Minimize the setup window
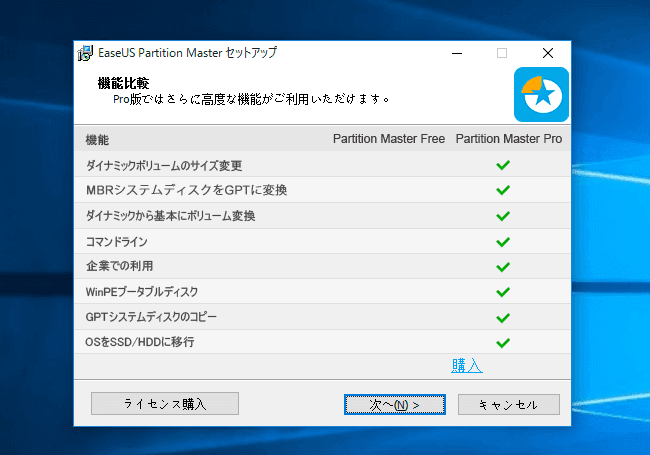 pos(457,53)
